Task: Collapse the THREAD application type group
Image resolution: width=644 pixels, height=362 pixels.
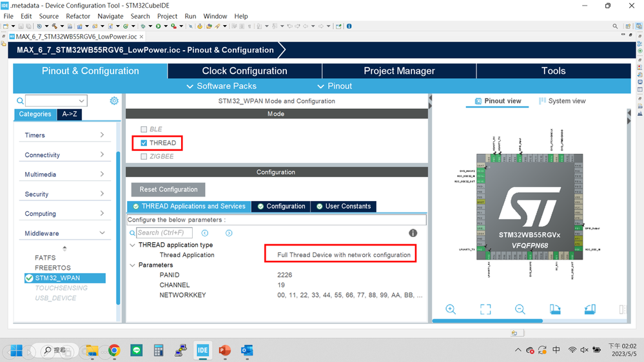Action: [x=132, y=245]
